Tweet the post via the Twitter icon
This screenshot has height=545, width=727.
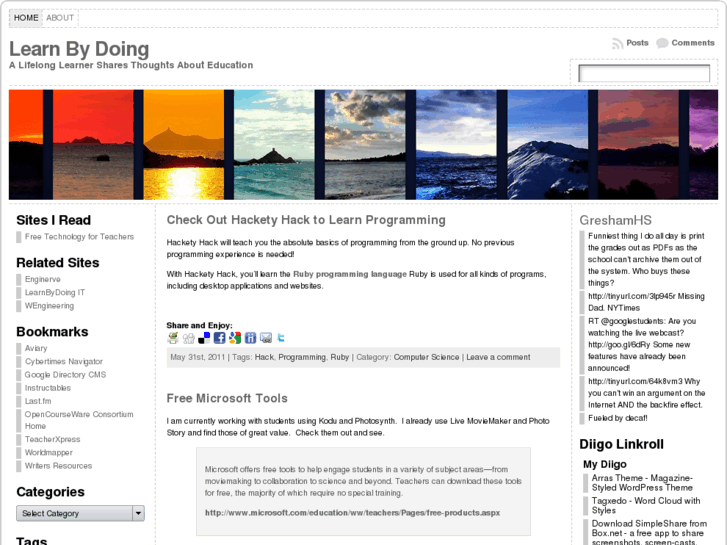(281, 338)
